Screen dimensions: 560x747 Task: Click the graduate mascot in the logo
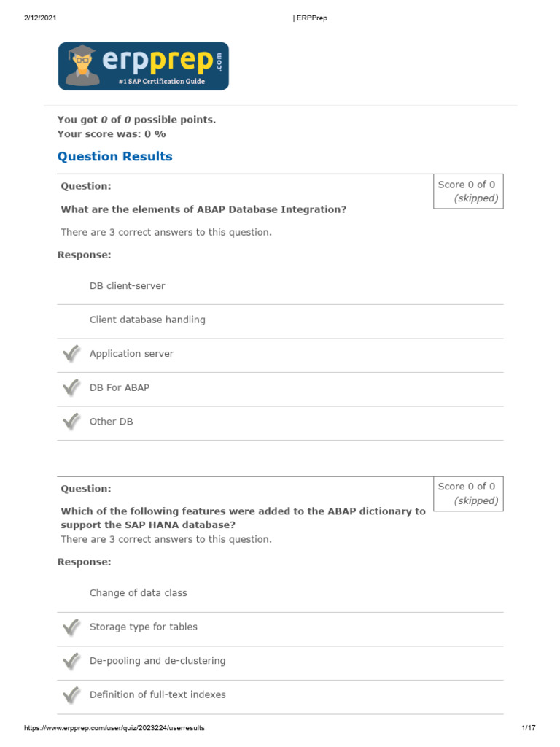82,66
